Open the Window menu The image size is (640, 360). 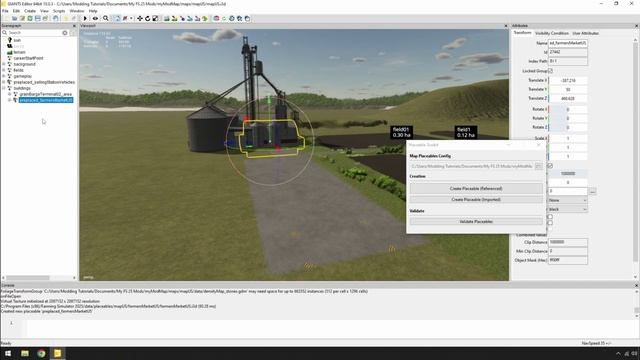pyautogui.click(x=77, y=11)
